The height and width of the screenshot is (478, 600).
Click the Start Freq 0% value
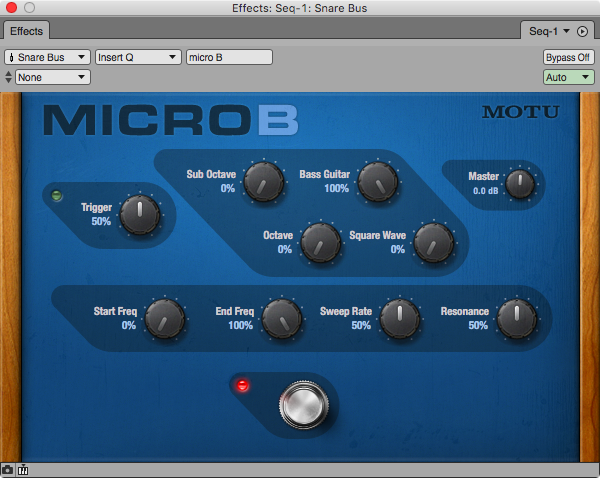tap(129, 325)
